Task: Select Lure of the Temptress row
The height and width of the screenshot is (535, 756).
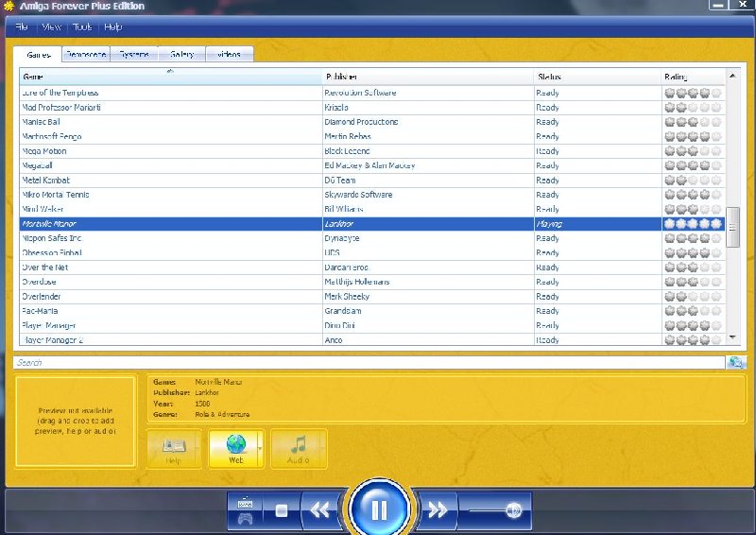Action: [x=371, y=93]
